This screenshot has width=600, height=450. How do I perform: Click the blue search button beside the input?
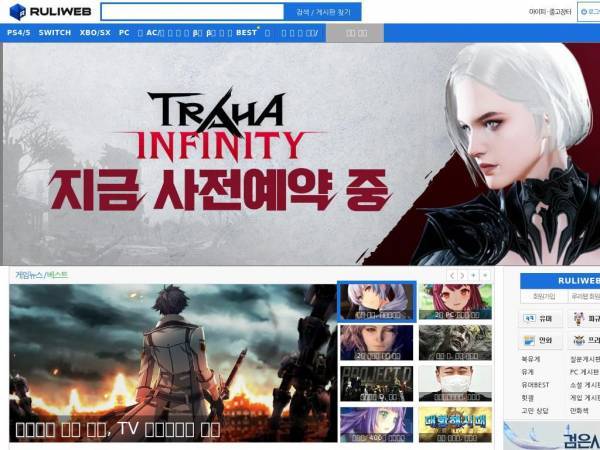point(323,12)
